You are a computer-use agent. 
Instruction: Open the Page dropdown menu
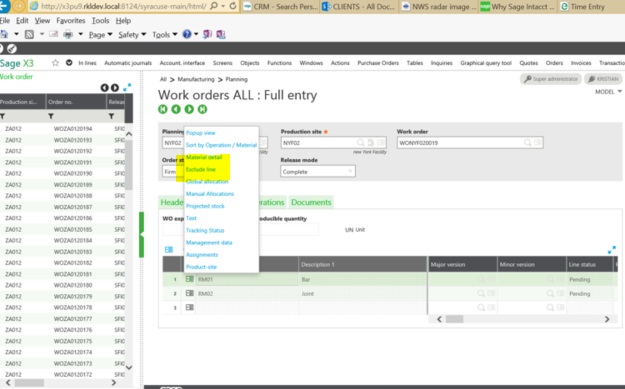click(x=100, y=35)
